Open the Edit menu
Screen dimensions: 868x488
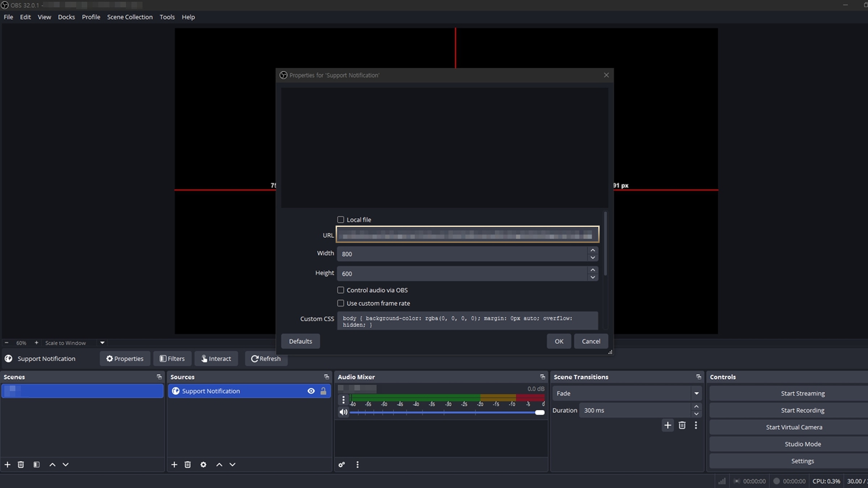click(25, 17)
